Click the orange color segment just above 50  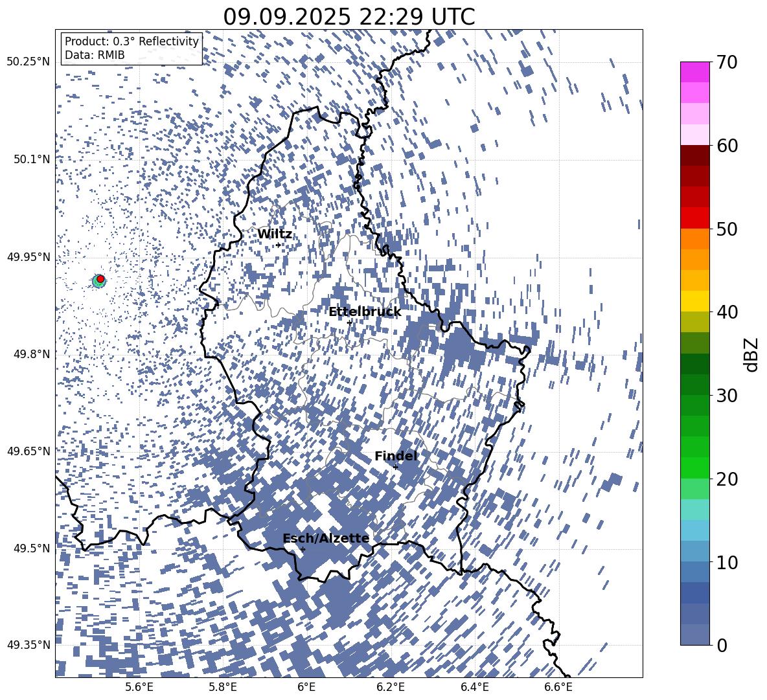tap(694, 239)
